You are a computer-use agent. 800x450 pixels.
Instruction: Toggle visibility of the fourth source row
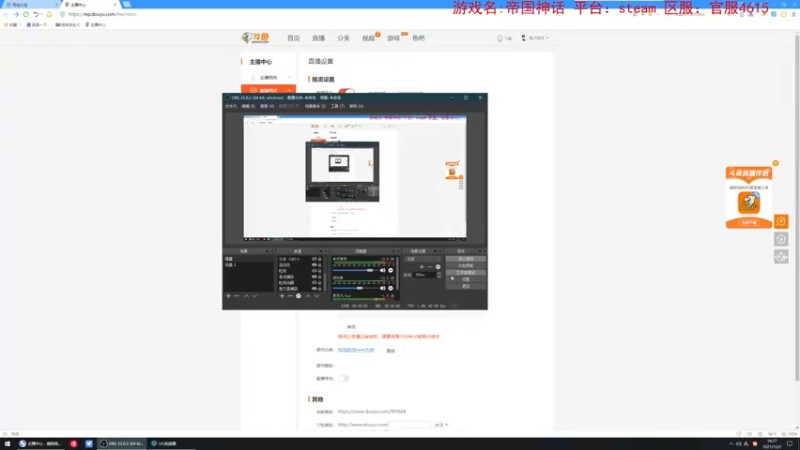314,277
